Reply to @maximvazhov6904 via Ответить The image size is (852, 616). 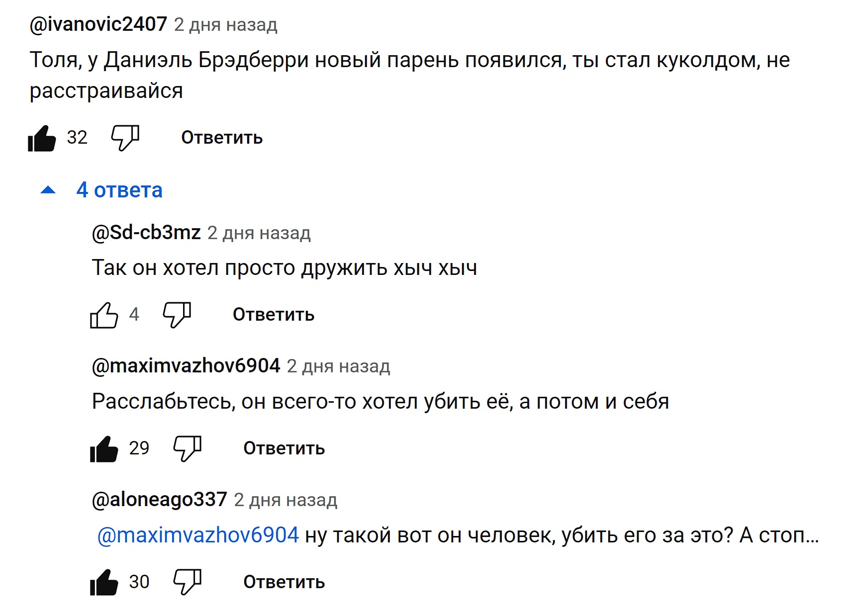[x=284, y=448]
